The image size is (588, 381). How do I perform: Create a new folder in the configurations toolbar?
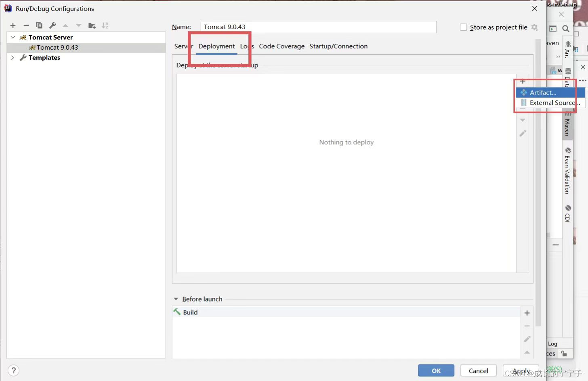(92, 25)
